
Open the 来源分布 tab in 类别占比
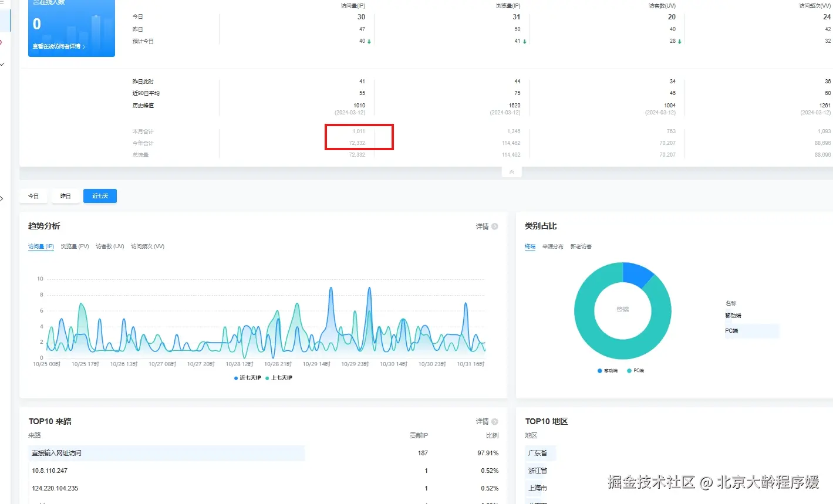(x=554, y=246)
